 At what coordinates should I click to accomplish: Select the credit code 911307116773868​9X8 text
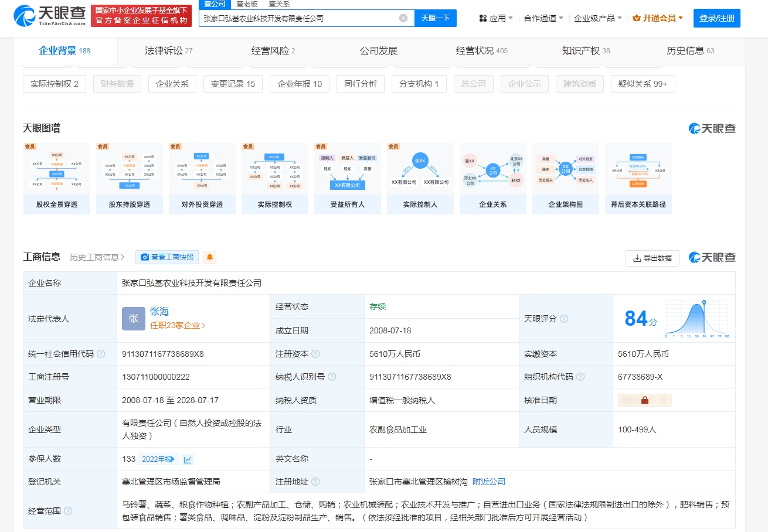pyautogui.click(x=163, y=354)
